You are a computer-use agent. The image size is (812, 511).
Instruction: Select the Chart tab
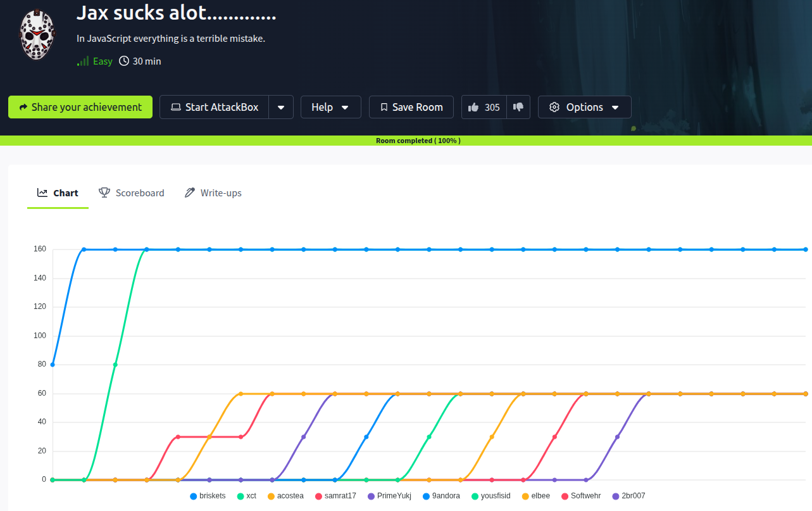click(x=58, y=193)
